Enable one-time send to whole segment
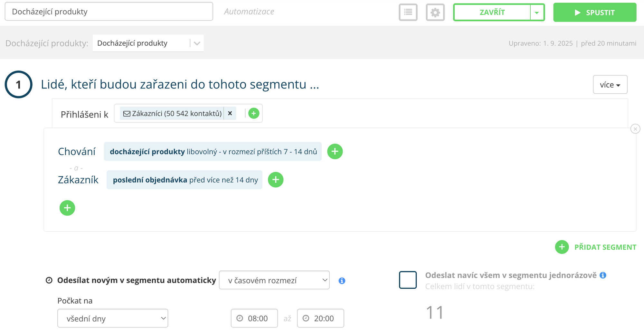Screen dimensions: 644x335 [x=408, y=280]
